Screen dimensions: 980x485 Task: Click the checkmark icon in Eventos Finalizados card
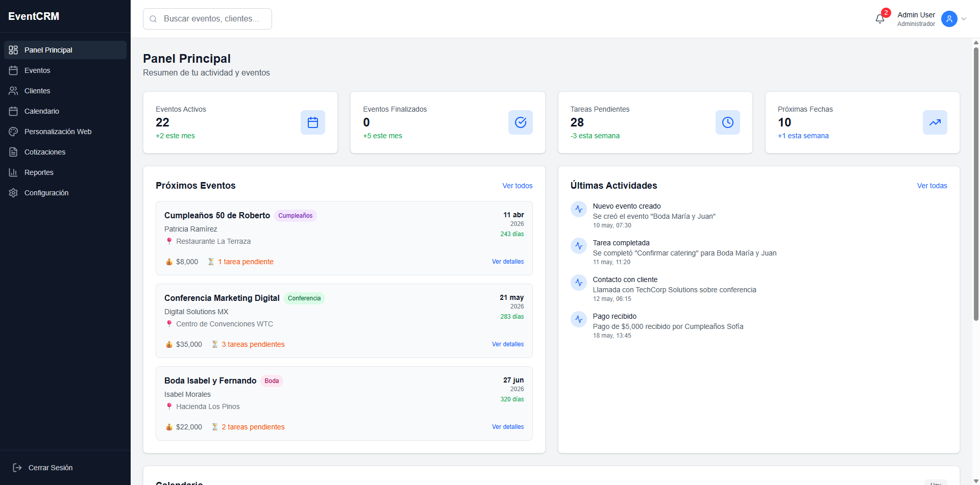pyautogui.click(x=520, y=122)
